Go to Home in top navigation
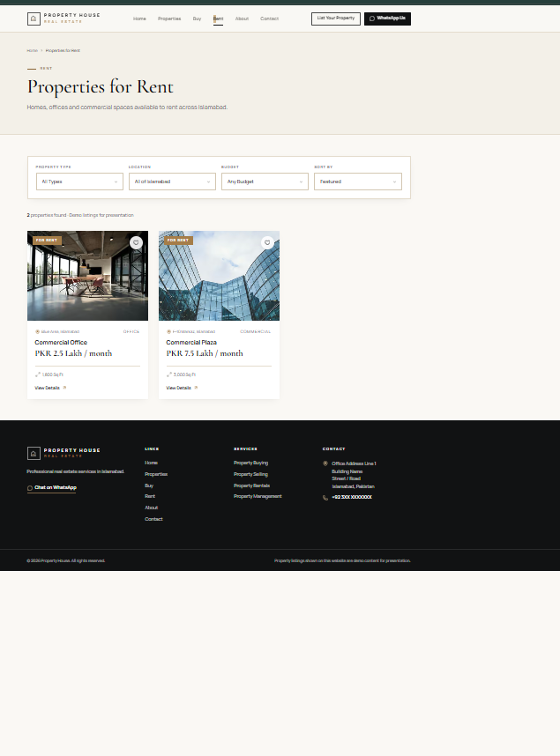The width and height of the screenshot is (560, 756). click(x=139, y=19)
